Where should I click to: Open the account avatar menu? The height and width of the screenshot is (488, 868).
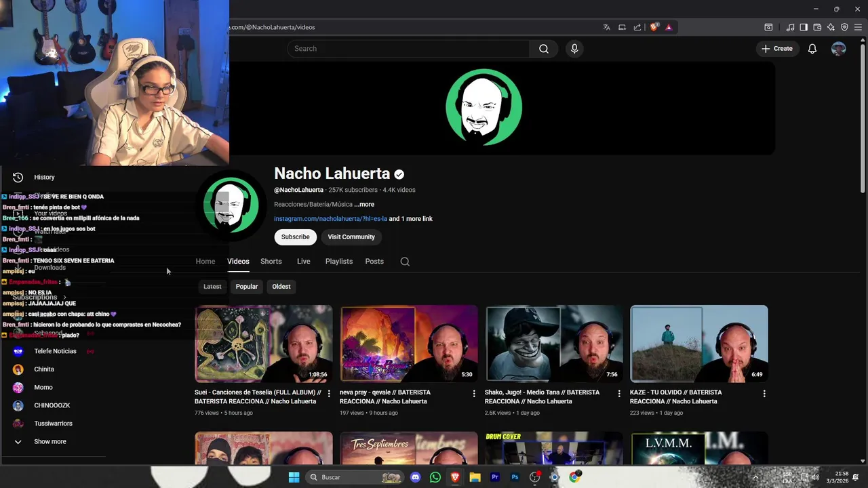[839, 49]
